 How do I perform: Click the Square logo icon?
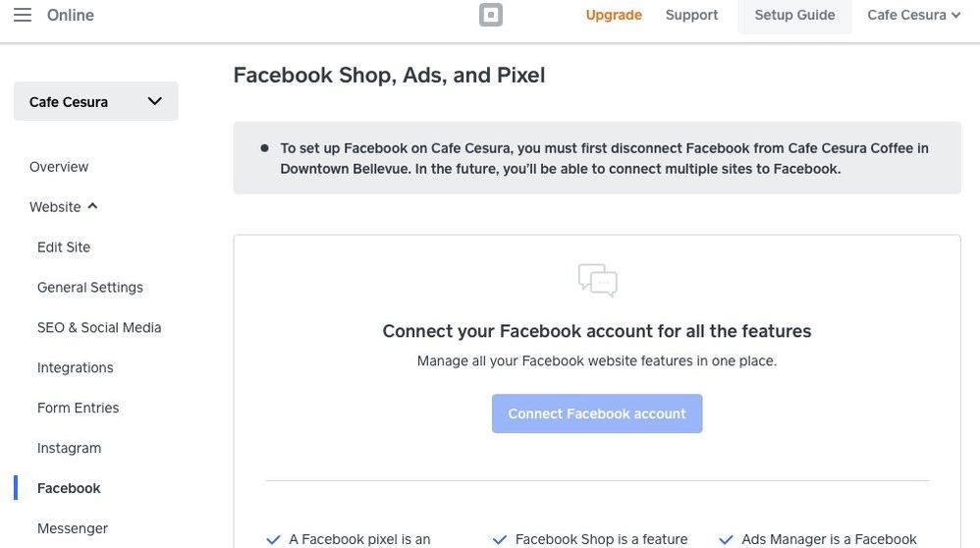click(491, 15)
